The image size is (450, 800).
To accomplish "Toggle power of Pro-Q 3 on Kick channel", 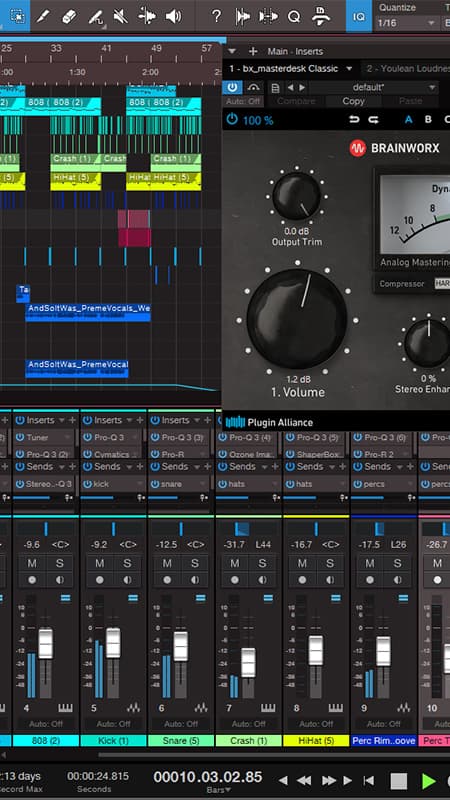I will coord(87,437).
